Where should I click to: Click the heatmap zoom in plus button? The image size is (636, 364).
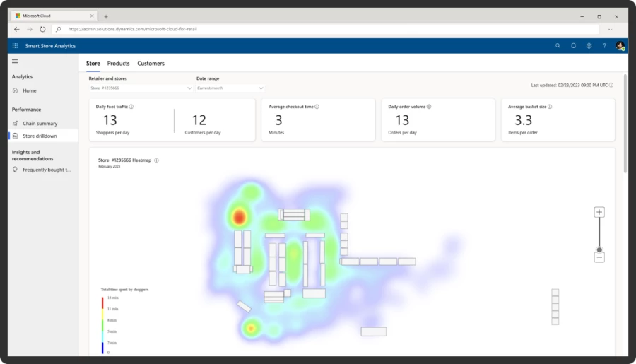[599, 212]
